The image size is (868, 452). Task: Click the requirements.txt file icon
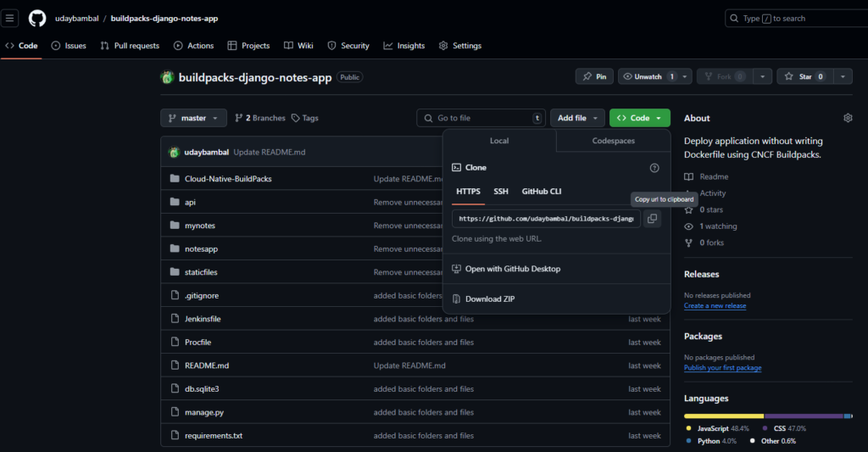175,435
